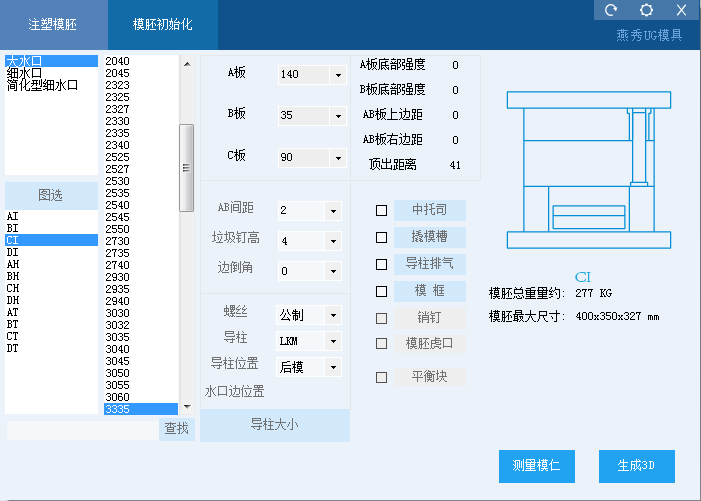701x501 pixels.
Task: Click the 中托司 button
Action: click(x=430, y=210)
